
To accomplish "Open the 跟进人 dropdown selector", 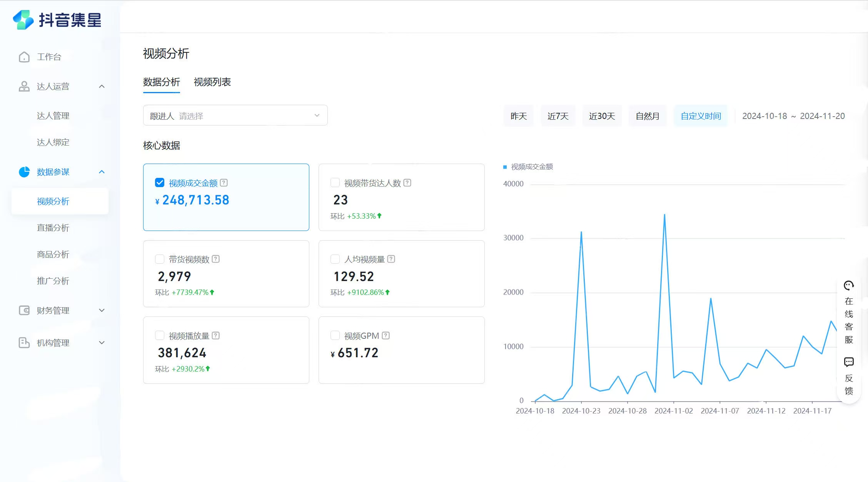I will 235,115.
